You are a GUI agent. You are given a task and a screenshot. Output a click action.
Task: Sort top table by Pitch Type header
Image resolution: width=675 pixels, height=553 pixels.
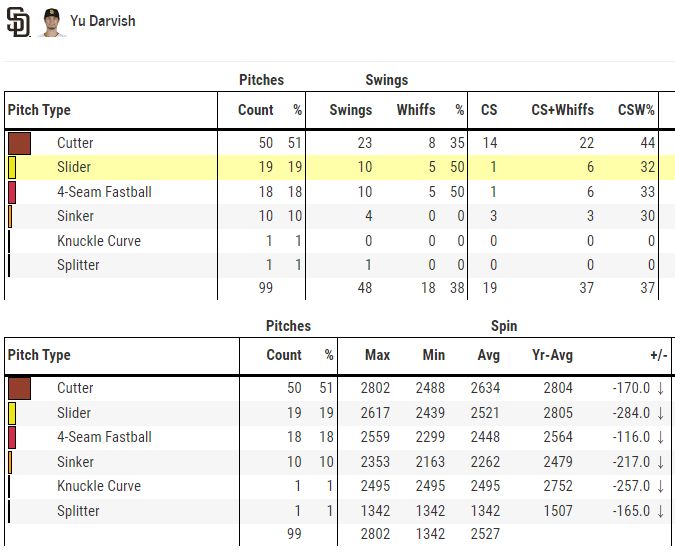click(39, 110)
